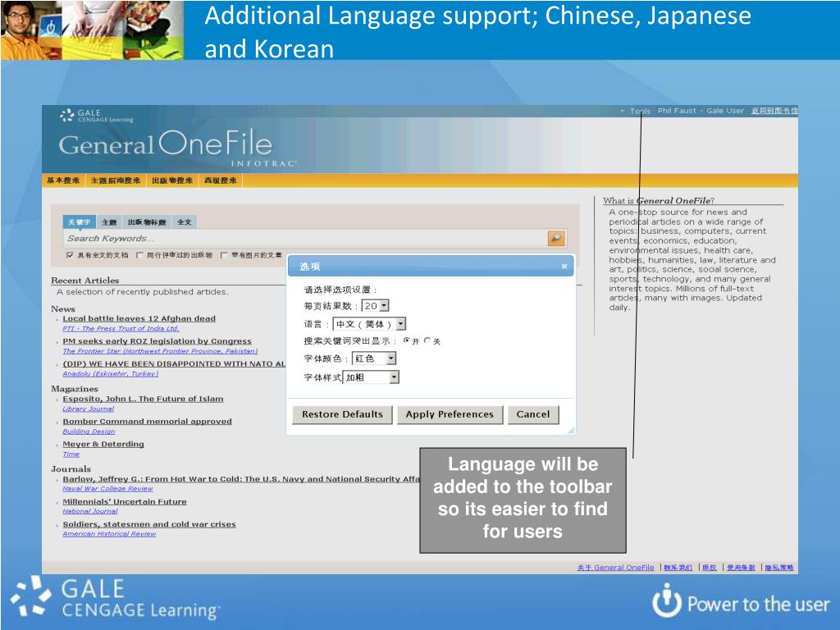Toggle the 具有全文的文档 checkbox
840x630 pixels.
tap(70, 255)
